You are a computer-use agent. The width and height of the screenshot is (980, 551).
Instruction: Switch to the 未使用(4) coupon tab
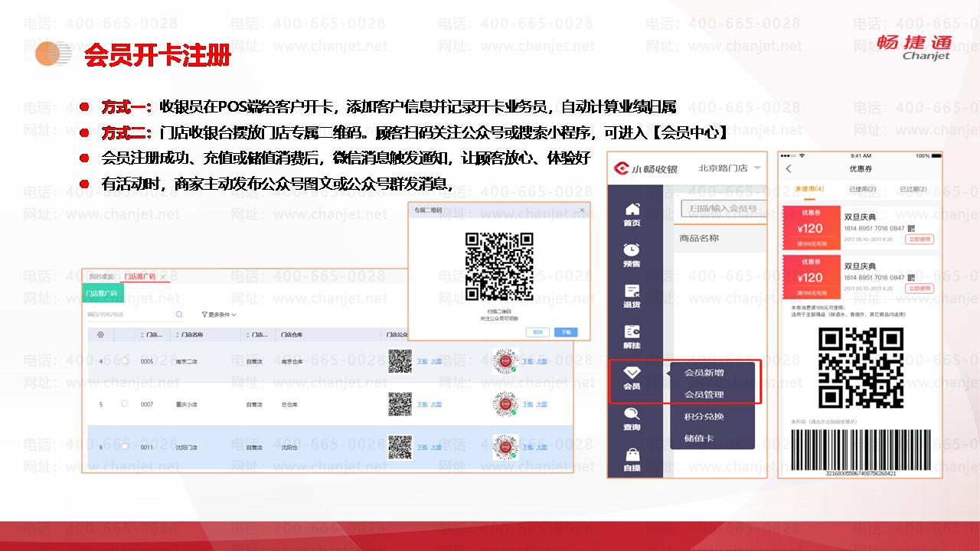pyautogui.click(x=809, y=189)
